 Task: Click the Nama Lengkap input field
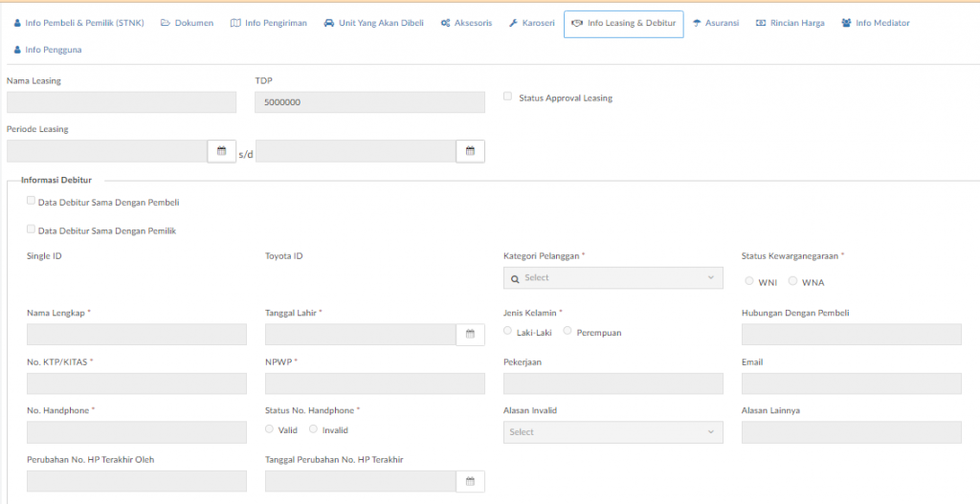pos(137,335)
